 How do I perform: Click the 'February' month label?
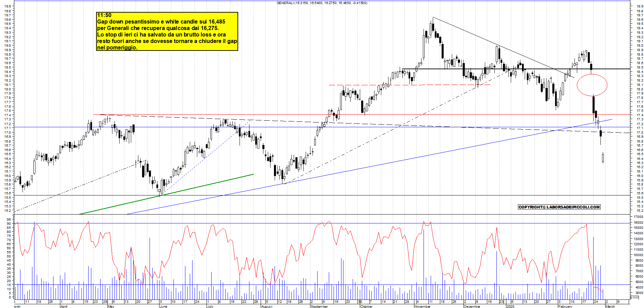(x=565, y=306)
